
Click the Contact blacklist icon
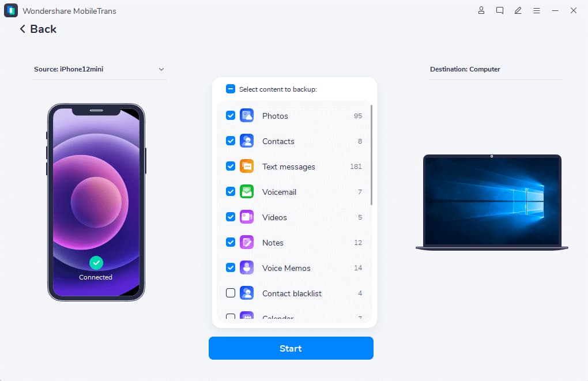pyautogui.click(x=247, y=293)
